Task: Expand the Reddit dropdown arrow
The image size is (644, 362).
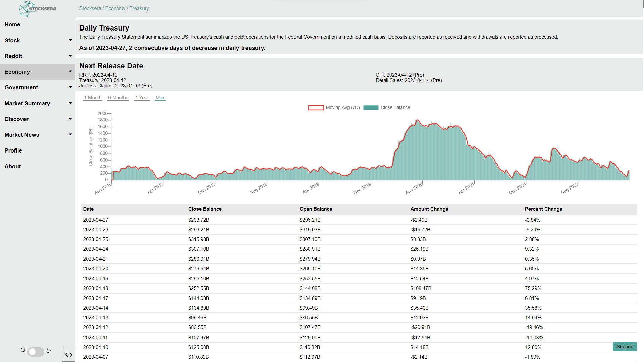Action: coord(70,56)
